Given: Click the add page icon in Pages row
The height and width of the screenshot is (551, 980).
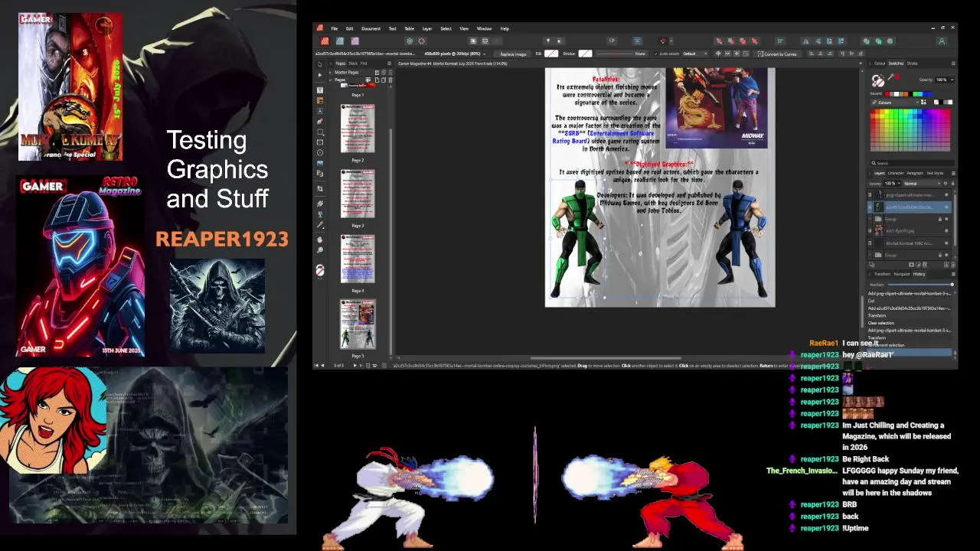Looking at the screenshot, I should click(x=377, y=80).
